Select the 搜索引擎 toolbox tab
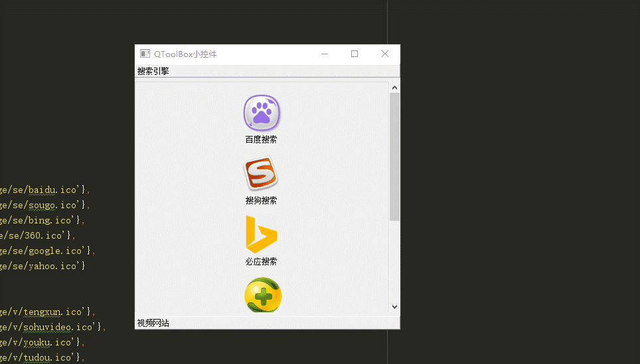The image size is (640, 364). click(268, 71)
